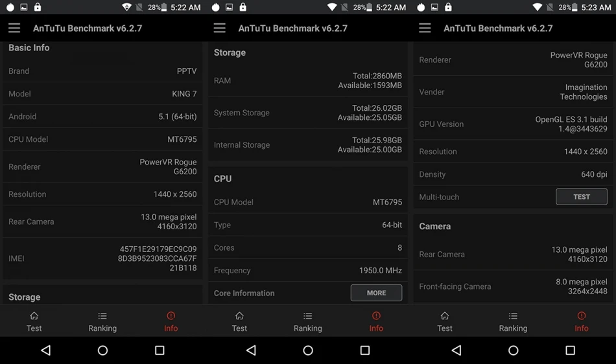Tap the CPU section header
Viewport: 616px width, 364px height.
click(223, 179)
